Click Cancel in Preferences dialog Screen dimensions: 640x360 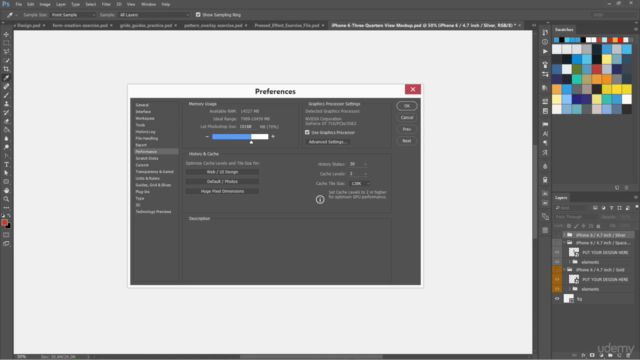click(x=407, y=118)
